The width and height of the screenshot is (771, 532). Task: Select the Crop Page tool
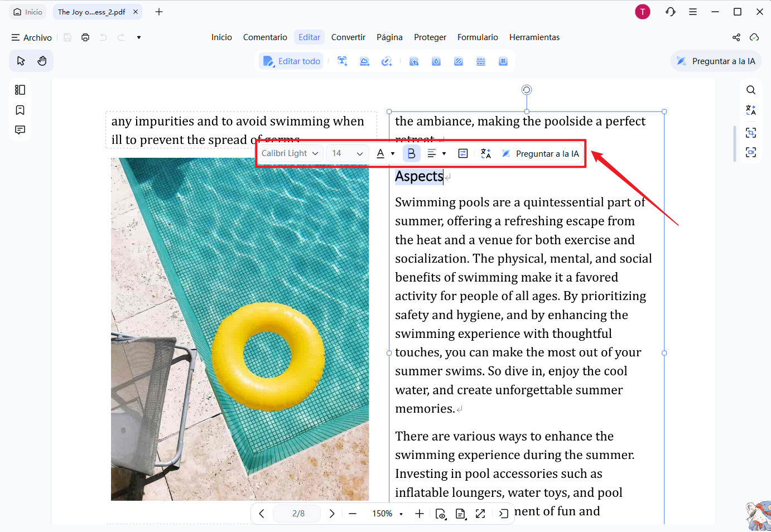click(x=414, y=61)
